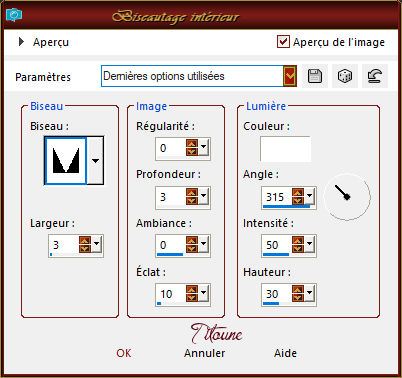Image resolution: width=402 pixels, height=378 pixels.
Task: Click the Largeur value field
Action: tap(64, 245)
